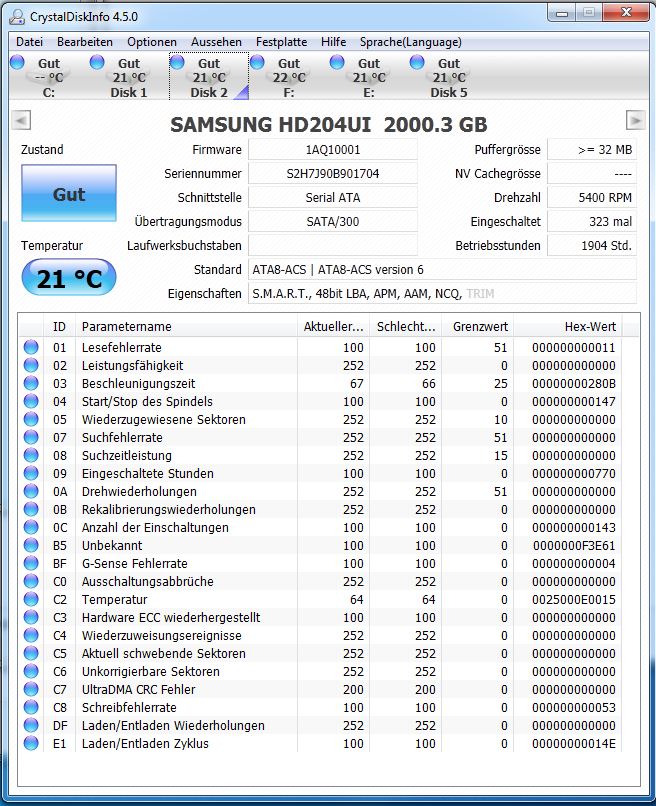Click status icon of Wiederzugewiesene Sektoren row
Viewport: 656px width, 806px height.
[31, 419]
